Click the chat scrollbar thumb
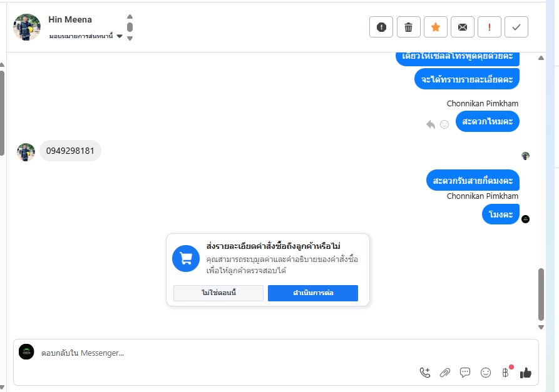This screenshot has width=559, height=392. coord(541,294)
